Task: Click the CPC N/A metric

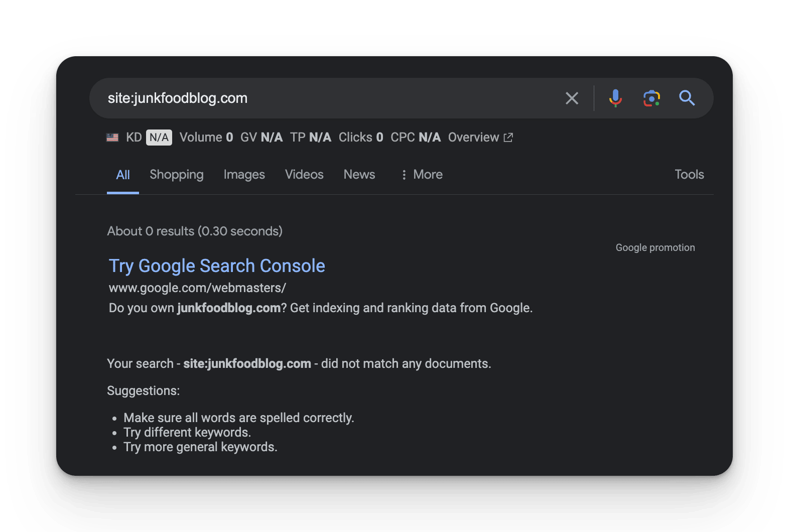Action: pyautogui.click(x=416, y=138)
